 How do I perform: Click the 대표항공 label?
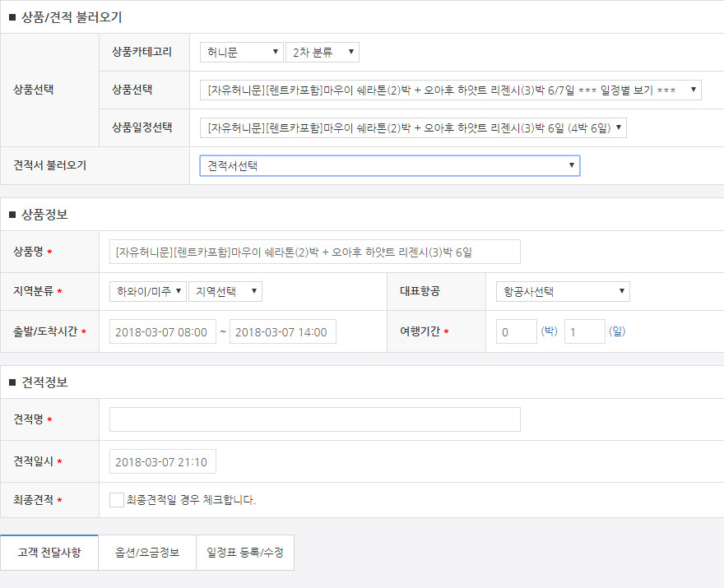(x=420, y=291)
